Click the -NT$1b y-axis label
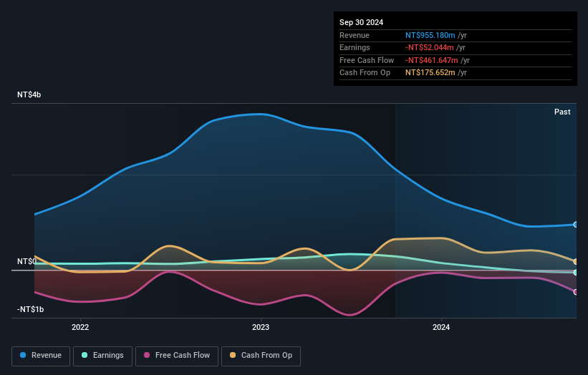 (30, 309)
